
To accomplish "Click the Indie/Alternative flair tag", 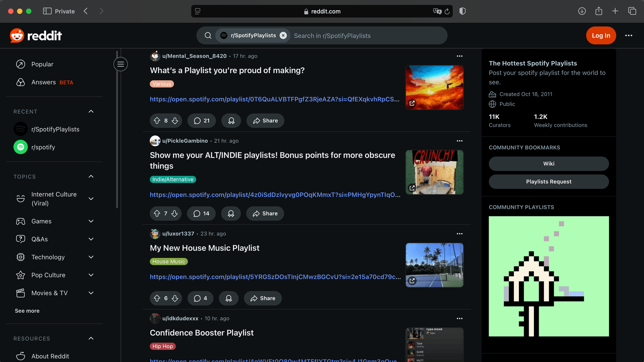I will [173, 179].
